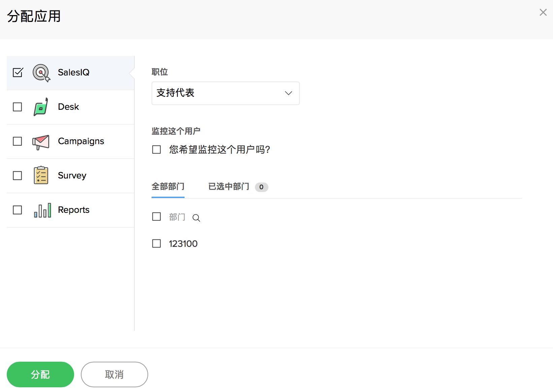This screenshot has height=392, width=553.
Task: Click the 取消 cancel button
Action: (114, 374)
